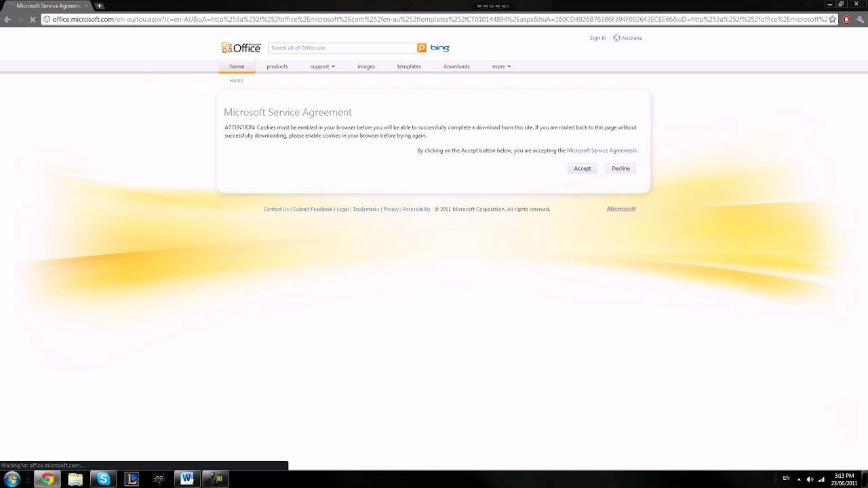
Task: Click the network signal icon in the system tray
Action: [821, 479]
